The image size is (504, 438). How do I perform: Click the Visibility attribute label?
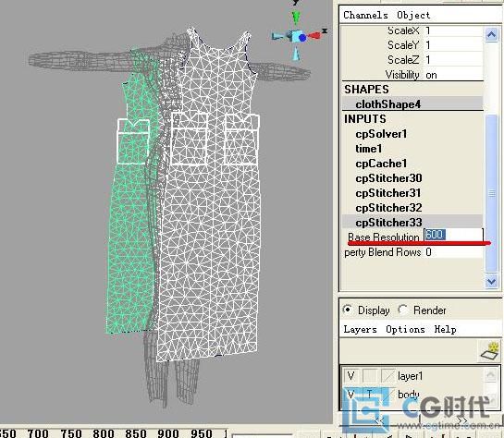tap(402, 75)
